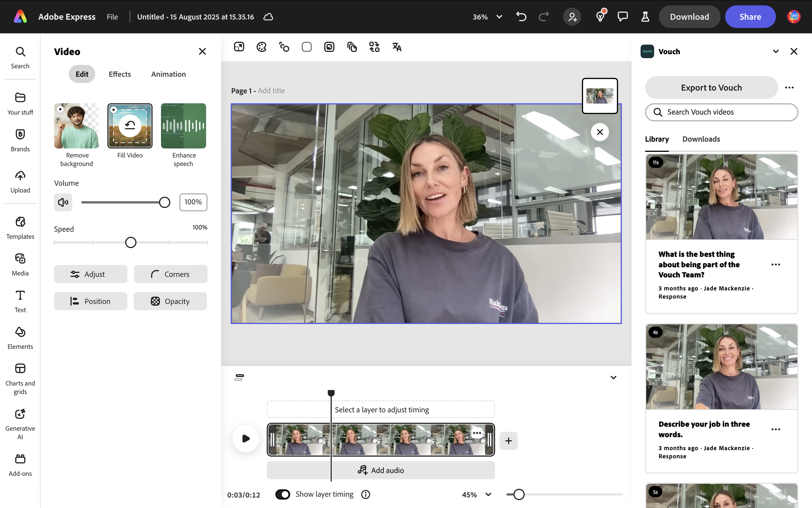This screenshot has height=508, width=812.
Task: Click the rounded square background icon
Action: click(x=307, y=47)
